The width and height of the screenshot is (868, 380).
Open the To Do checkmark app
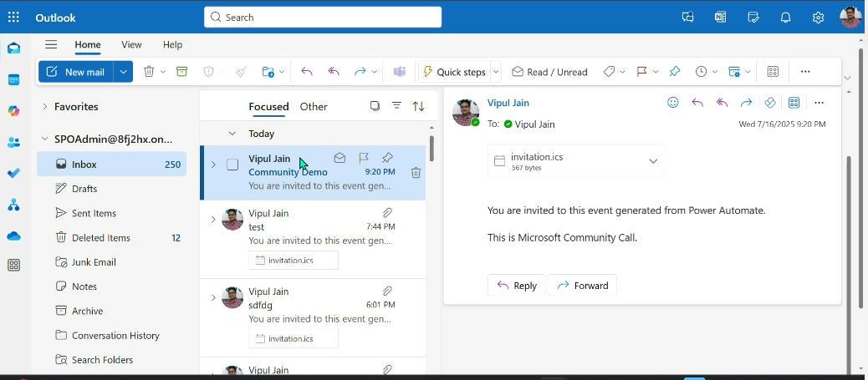[x=14, y=174]
